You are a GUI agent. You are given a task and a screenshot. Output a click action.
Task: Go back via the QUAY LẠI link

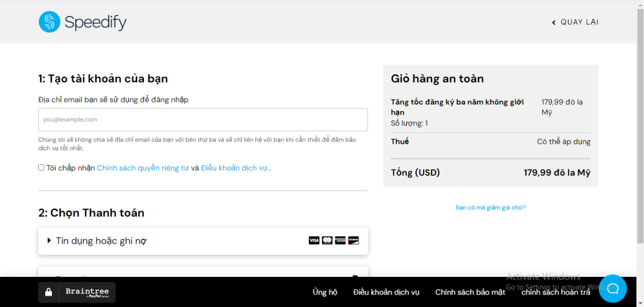pyautogui.click(x=575, y=22)
